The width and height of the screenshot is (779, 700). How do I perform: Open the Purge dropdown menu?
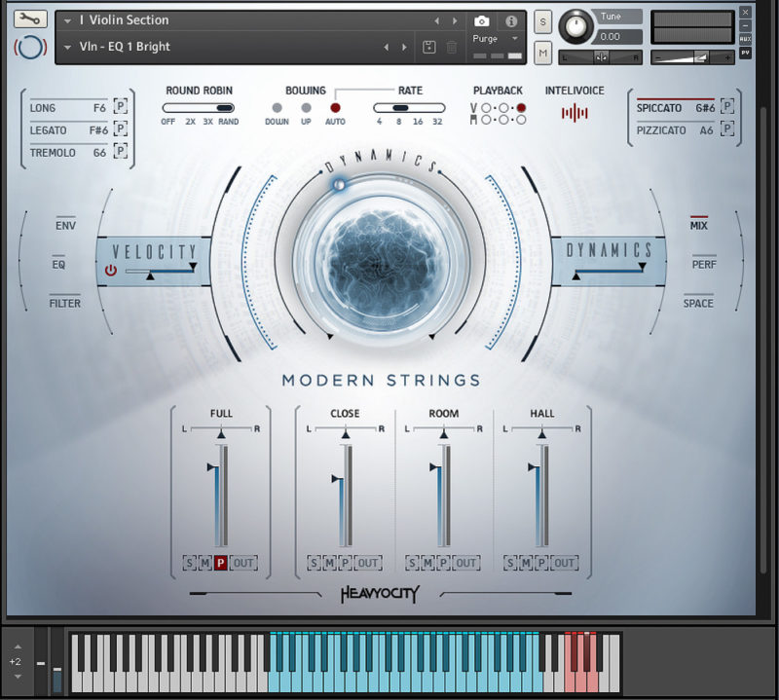click(x=495, y=39)
